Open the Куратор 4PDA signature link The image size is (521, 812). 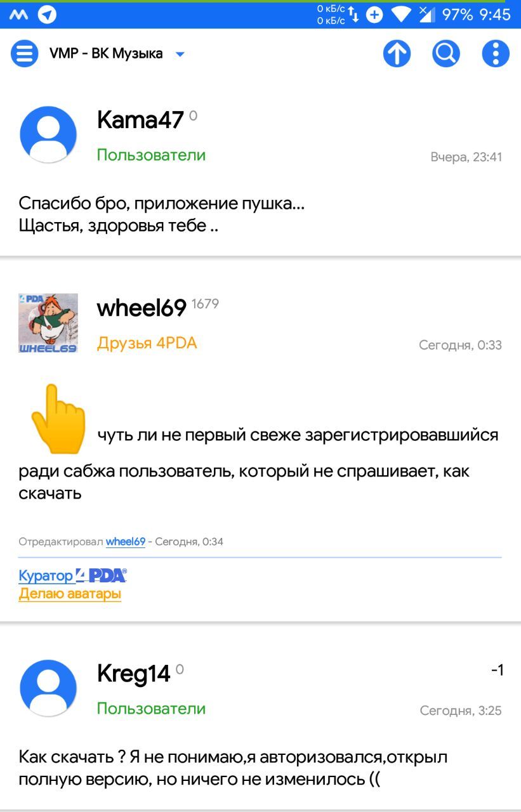72,575
